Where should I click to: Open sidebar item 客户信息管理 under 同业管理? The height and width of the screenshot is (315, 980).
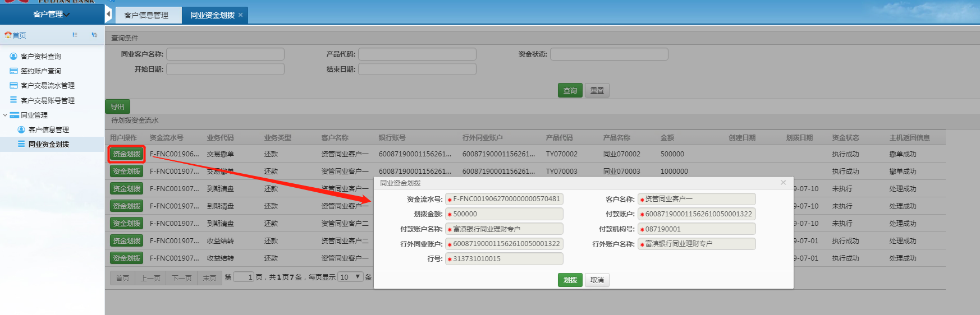click(x=49, y=129)
